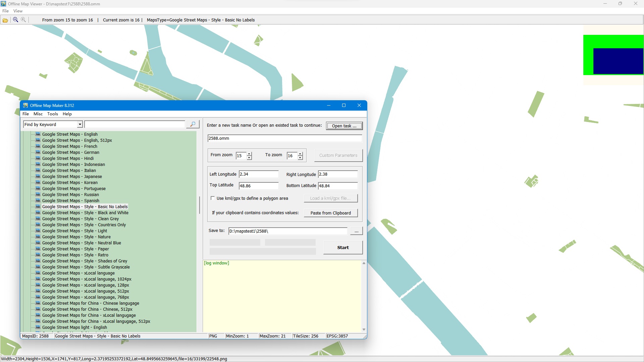Click map icon beside Google Street Maps - Hindi
This screenshot has height=362, width=644.
coord(38,158)
